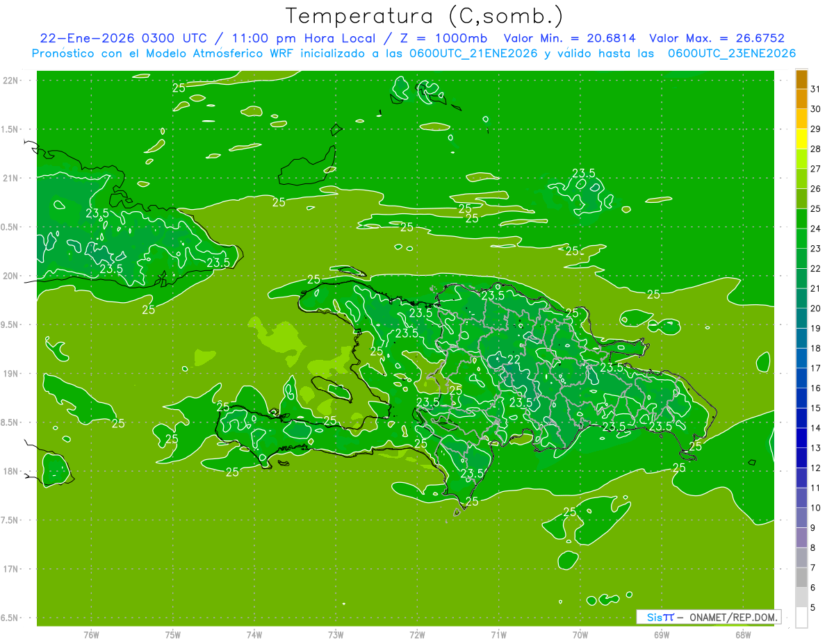
Task: Click the 72W longitude axis label
Action: click(418, 635)
